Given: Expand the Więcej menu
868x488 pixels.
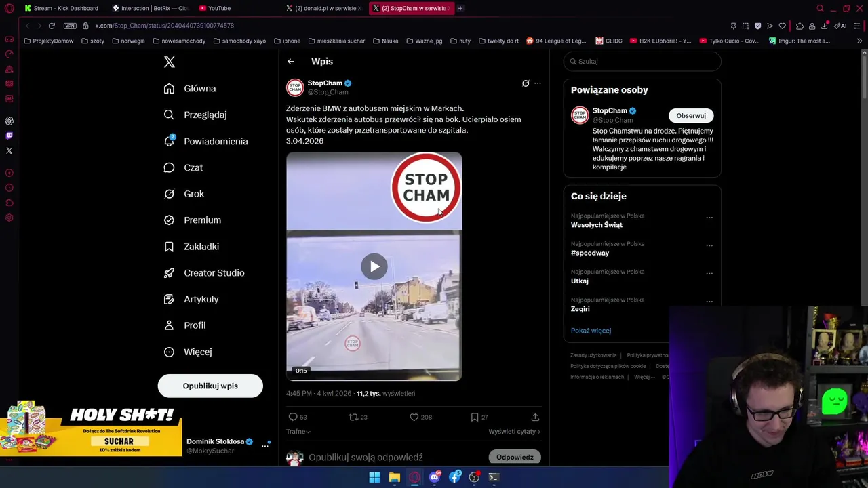Looking at the screenshot, I should point(188,352).
